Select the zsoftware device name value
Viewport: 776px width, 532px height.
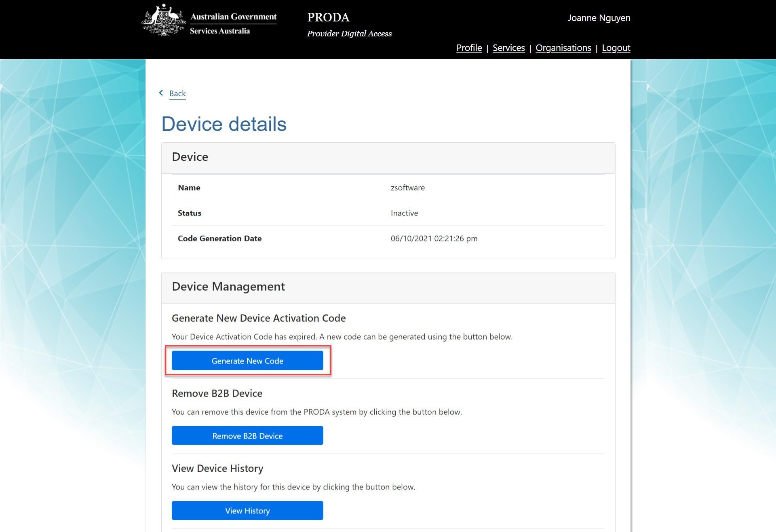[407, 188]
